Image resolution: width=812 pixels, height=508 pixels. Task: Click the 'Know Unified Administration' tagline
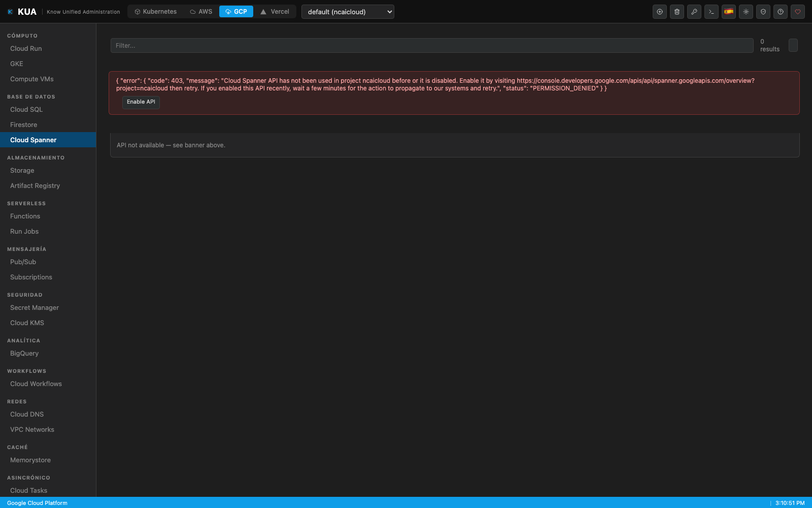[x=84, y=12]
